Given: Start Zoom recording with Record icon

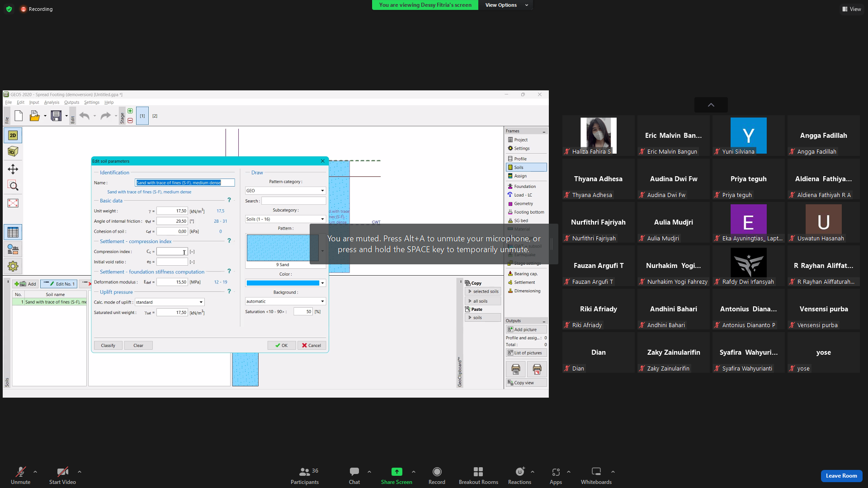Looking at the screenshot, I should (x=437, y=476).
